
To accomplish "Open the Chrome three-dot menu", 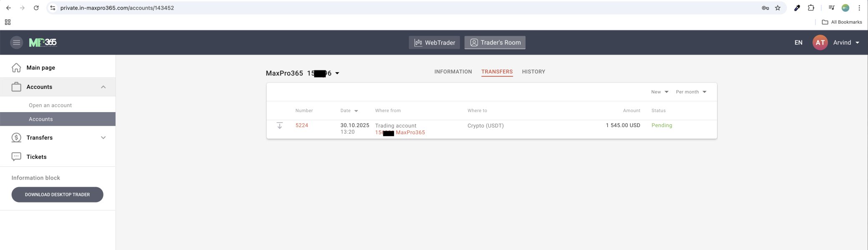I will click(x=859, y=8).
